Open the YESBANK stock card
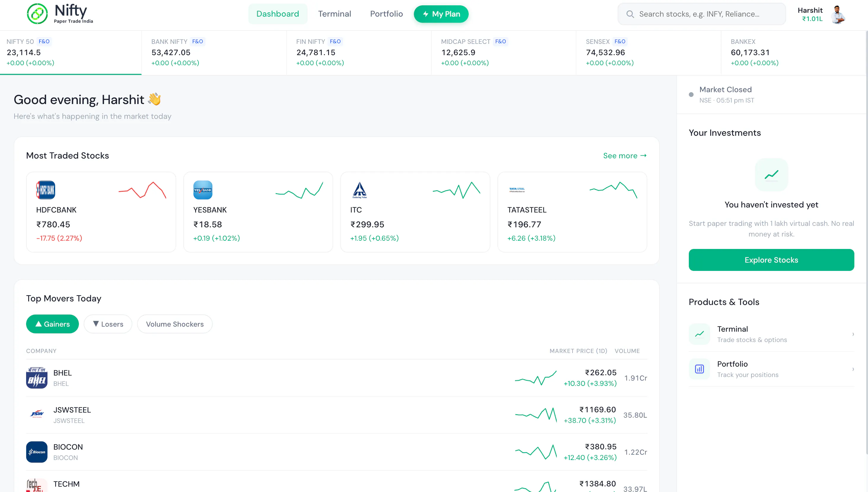Screen dimensions: 868x492 tap(258, 212)
